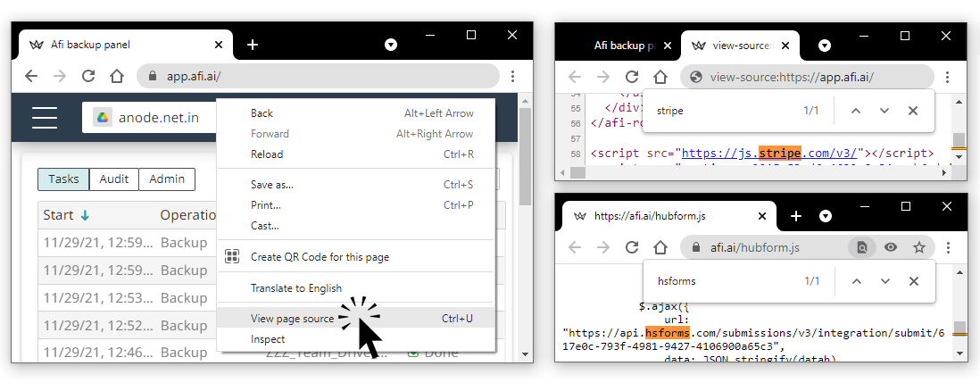Close the view-source tab
The image size is (980, 391).
click(x=785, y=46)
